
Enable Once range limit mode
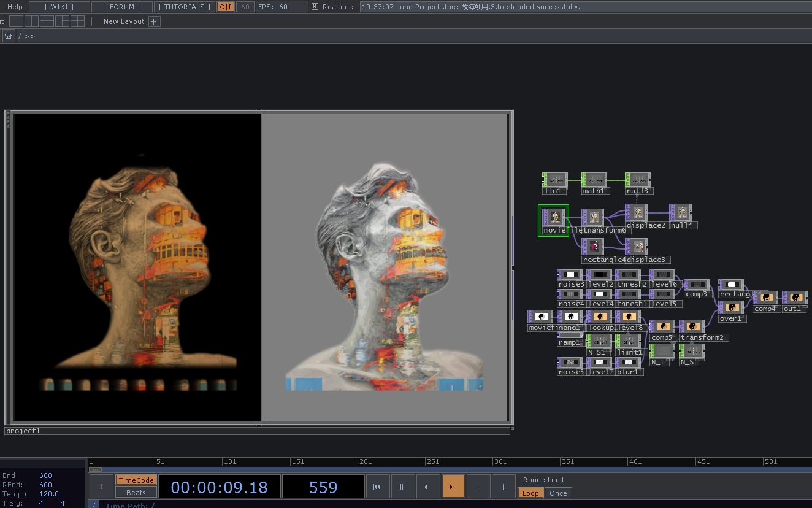pos(558,493)
